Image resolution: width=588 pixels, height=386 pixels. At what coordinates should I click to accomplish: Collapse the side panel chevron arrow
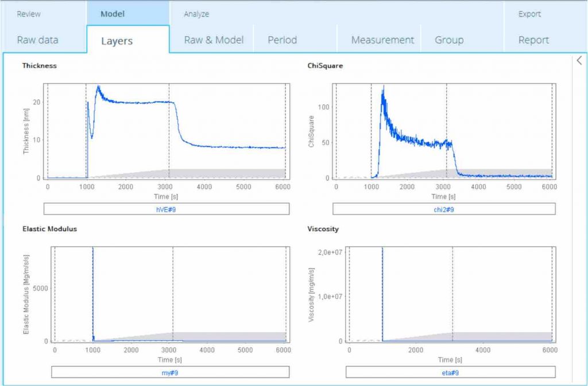click(x=579, y=60)
